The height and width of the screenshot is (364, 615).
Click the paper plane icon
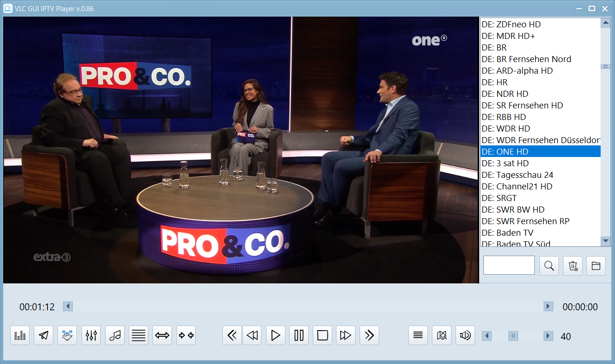[x=44, y=335]
